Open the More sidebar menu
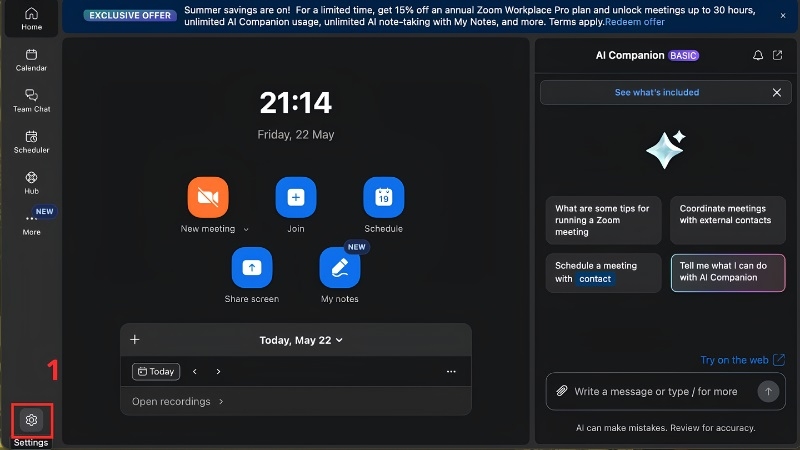The height and width of the screenshot is (450, 800). click(31, 223)
